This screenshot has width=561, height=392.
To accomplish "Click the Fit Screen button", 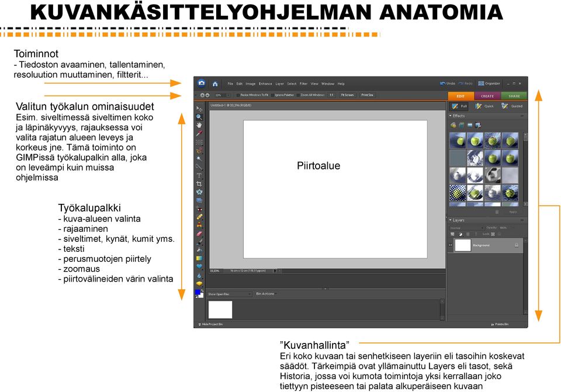I will tap(347, 95).
